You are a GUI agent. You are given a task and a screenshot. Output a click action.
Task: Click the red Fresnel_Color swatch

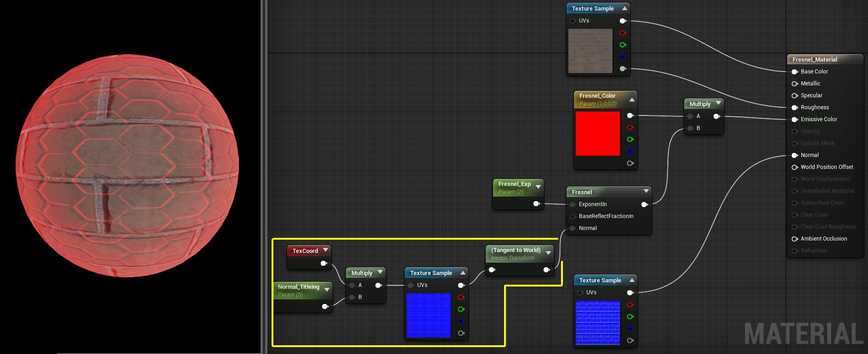click(597, 134)
